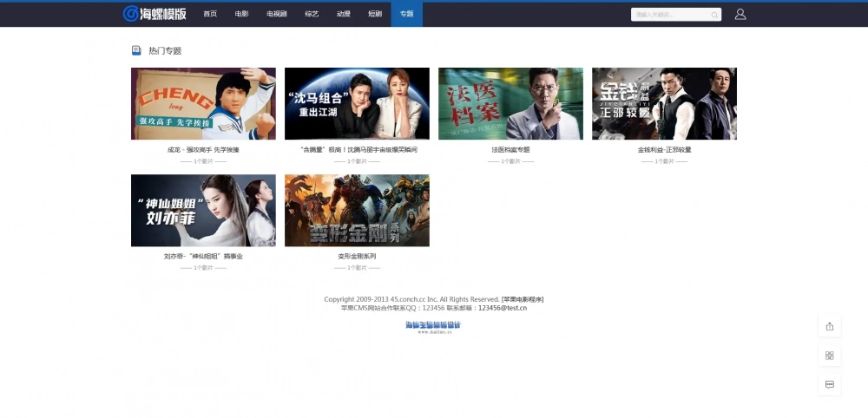Select the 专题 tab

tap(406, 14)
